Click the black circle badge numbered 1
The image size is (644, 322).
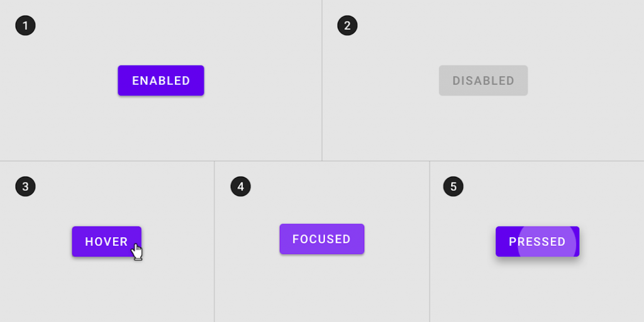coord(25,25)
